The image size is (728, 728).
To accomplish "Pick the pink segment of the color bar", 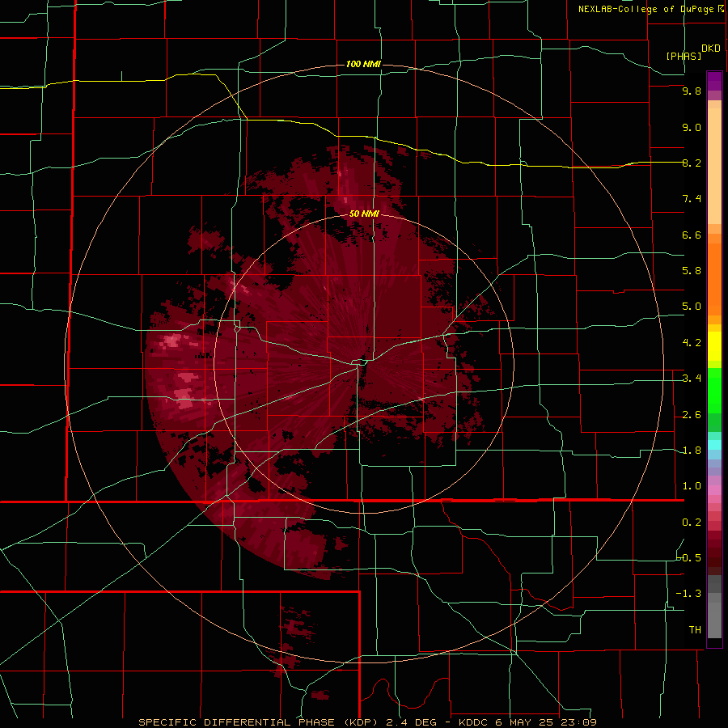I will click(714, 490).
